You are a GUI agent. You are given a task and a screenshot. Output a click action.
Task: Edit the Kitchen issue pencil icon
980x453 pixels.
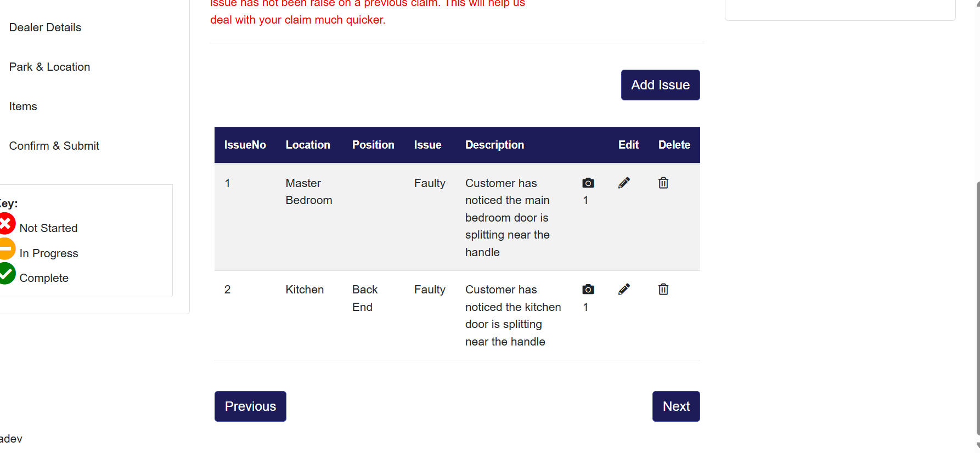click(624, 290)
